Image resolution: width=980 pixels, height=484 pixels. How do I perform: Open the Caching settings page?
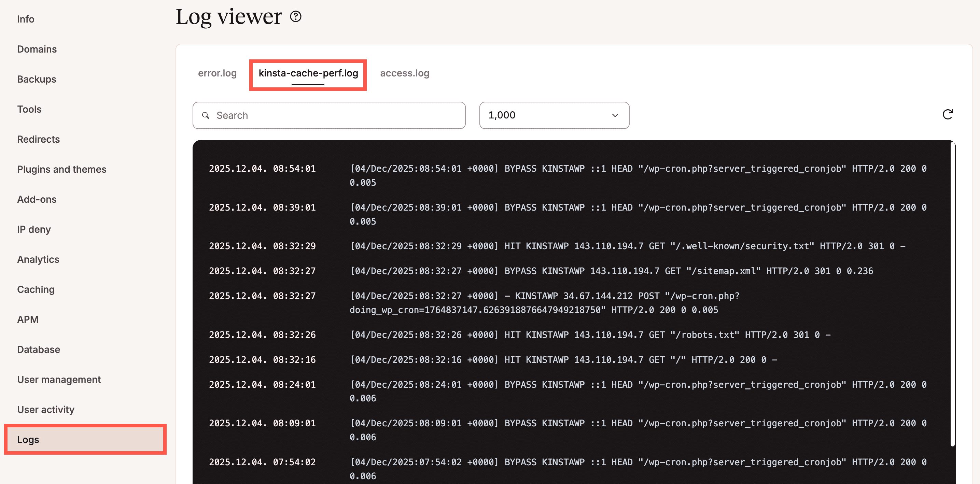coord(36,289)
